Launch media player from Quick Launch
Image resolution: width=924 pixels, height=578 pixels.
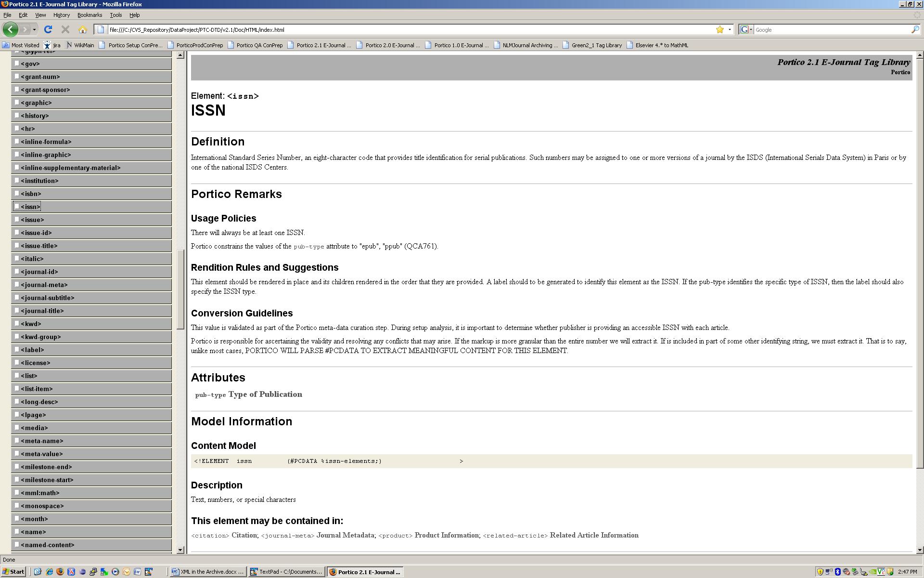(115, 572)
